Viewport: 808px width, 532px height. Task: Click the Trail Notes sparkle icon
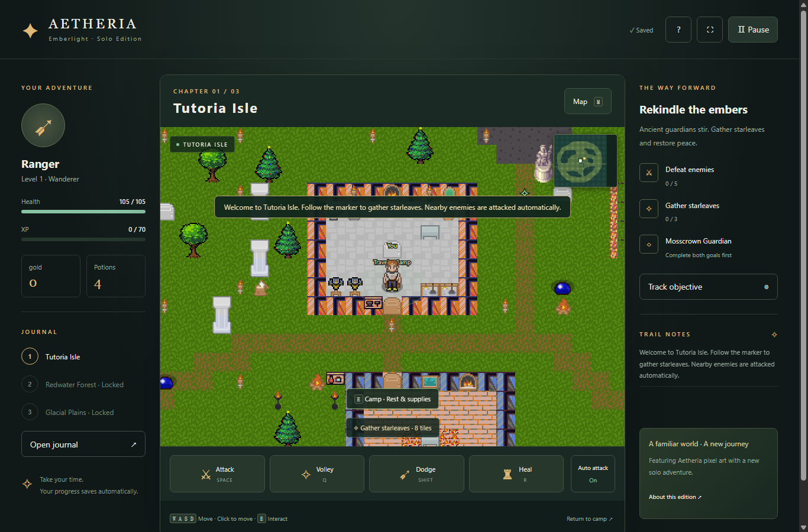point(774,335)
